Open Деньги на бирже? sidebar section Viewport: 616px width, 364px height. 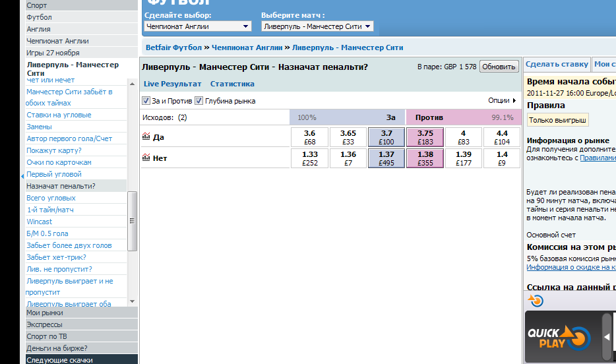click(x=82, y=348)
